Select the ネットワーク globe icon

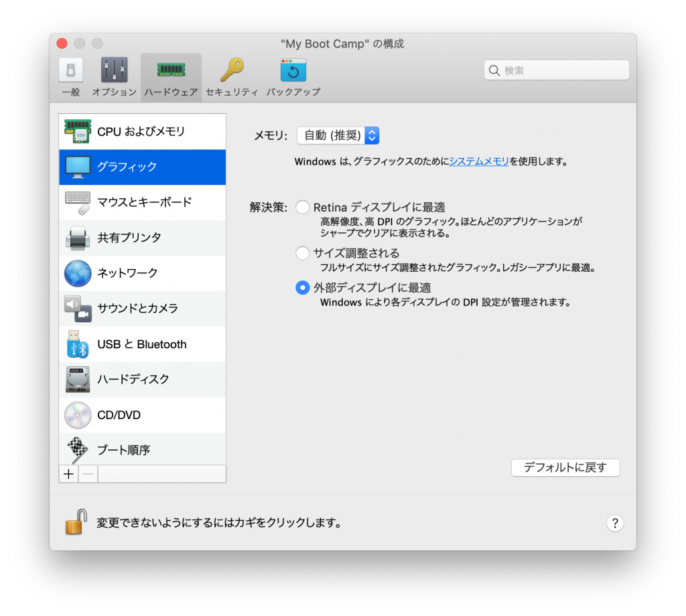pos(78,273)
